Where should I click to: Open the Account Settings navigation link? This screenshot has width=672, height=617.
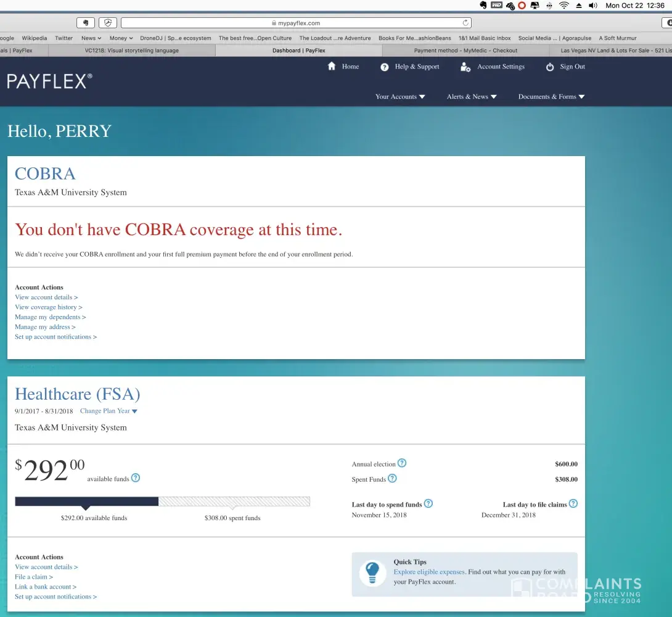point(501,67)
